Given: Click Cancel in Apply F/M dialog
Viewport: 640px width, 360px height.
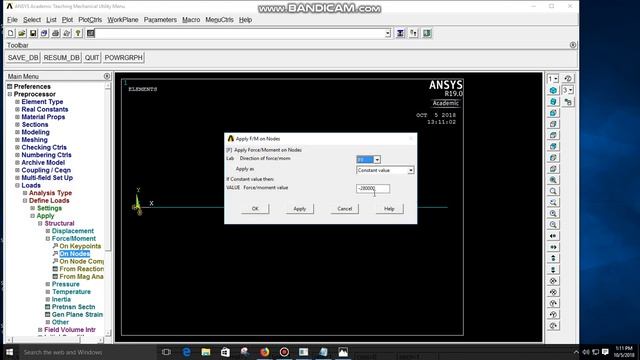Looking at the screenshot, I should click(x=344, y=209).
